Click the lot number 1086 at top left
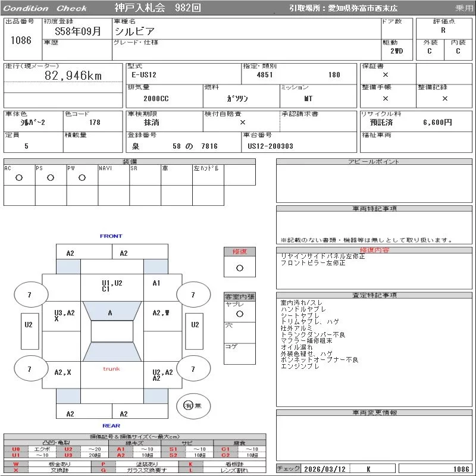Viewport: 476px width, 476px height. pyautogui.click(x=21, y=40)
